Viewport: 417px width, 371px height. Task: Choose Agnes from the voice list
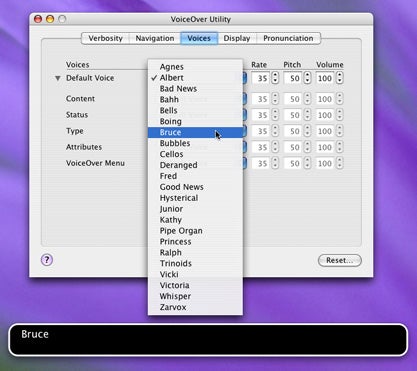(x=195, y=67)
